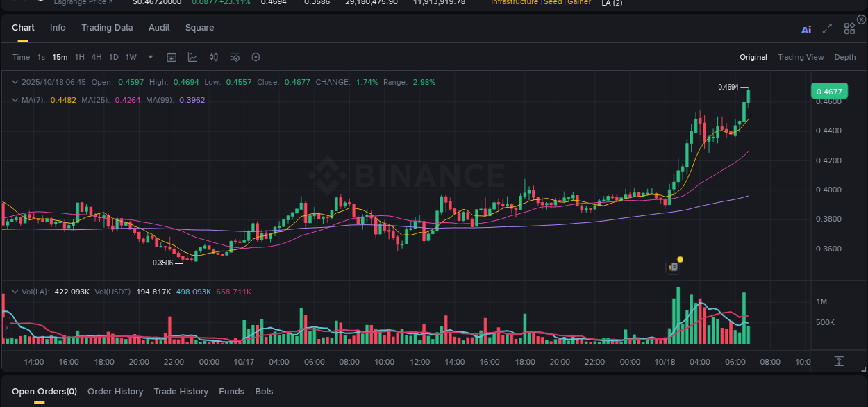
Task: Switch to Depth chart view
Action: pyautogui.click(x=845, y=57)
